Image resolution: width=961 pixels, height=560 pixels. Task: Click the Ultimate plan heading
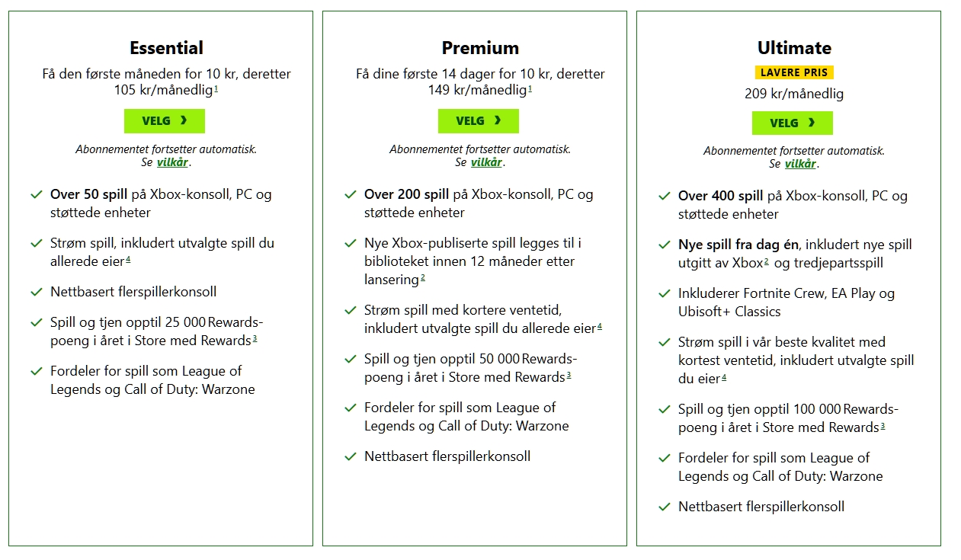(794, 48)
